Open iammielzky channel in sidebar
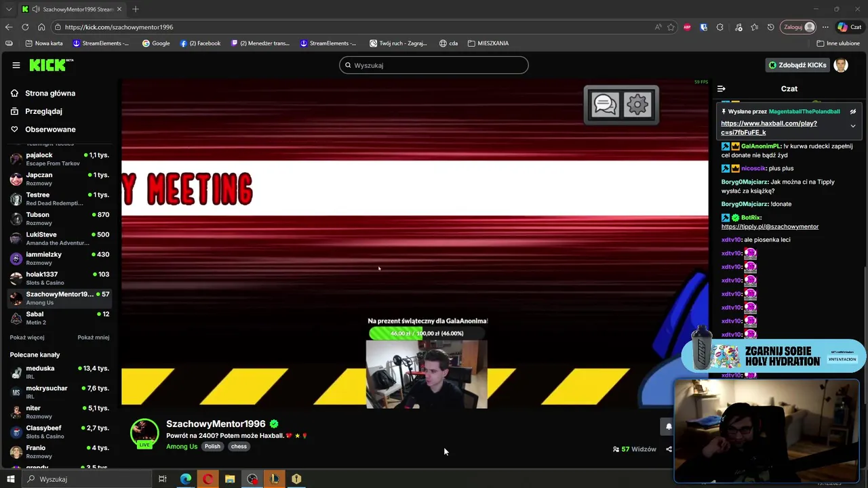The image size is (868, 488). point(60,258)
